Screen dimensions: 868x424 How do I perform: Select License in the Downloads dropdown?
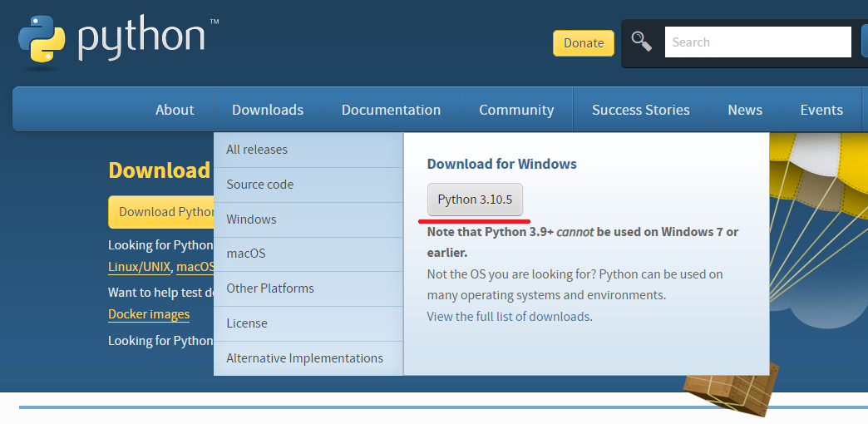coord(308,323)
